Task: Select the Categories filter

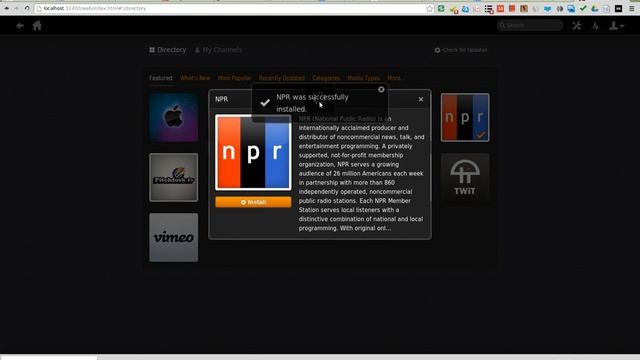Action: click(326, 78)
